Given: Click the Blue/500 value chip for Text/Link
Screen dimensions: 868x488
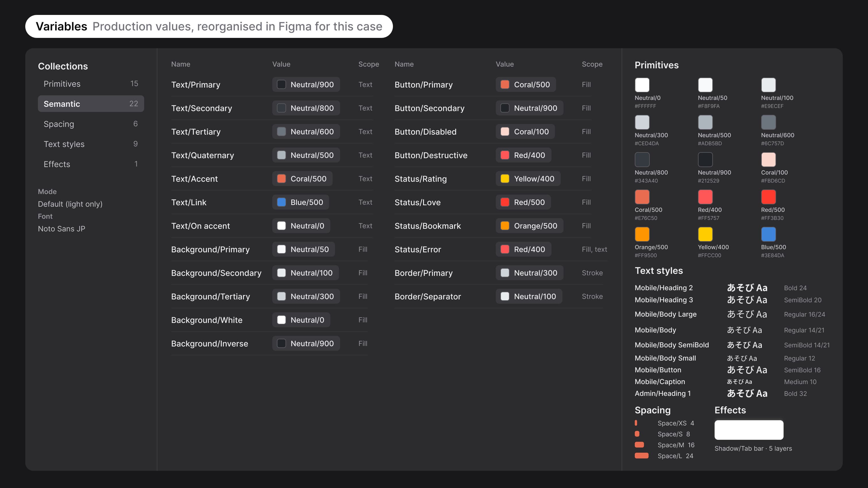Looking at the screenshot, I should [300, 202].
